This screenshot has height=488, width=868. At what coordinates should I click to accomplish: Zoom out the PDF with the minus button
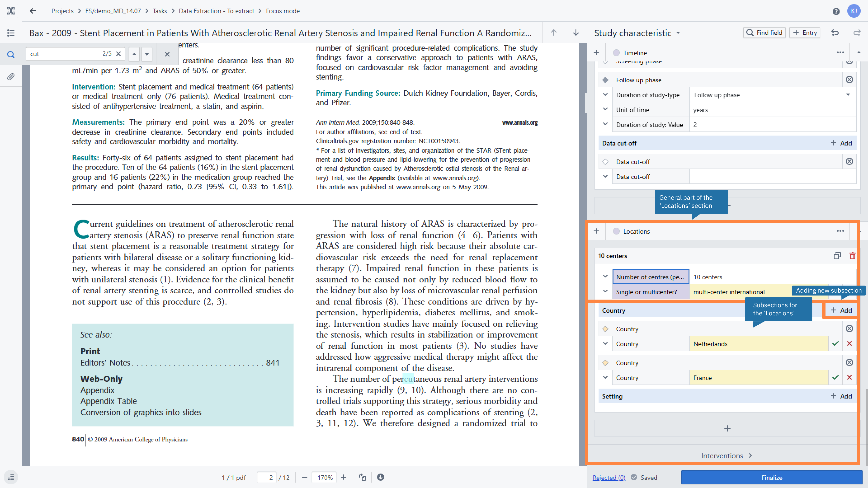coord(305,478)
